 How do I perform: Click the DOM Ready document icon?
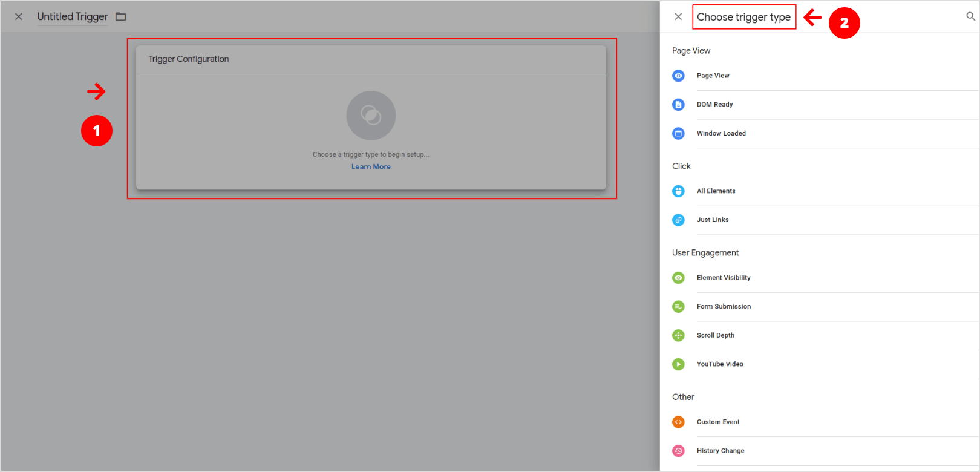point(678,105)
